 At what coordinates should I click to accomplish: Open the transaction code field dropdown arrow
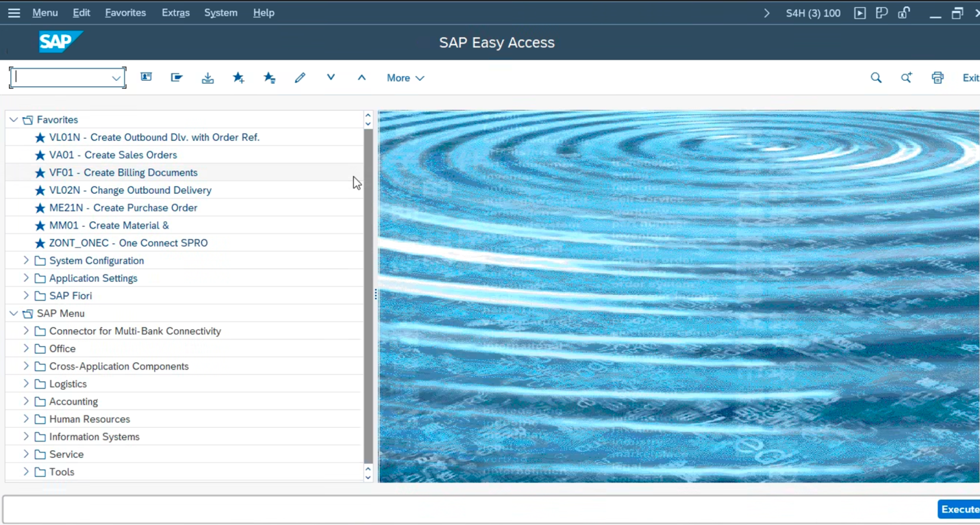(116, 78)
